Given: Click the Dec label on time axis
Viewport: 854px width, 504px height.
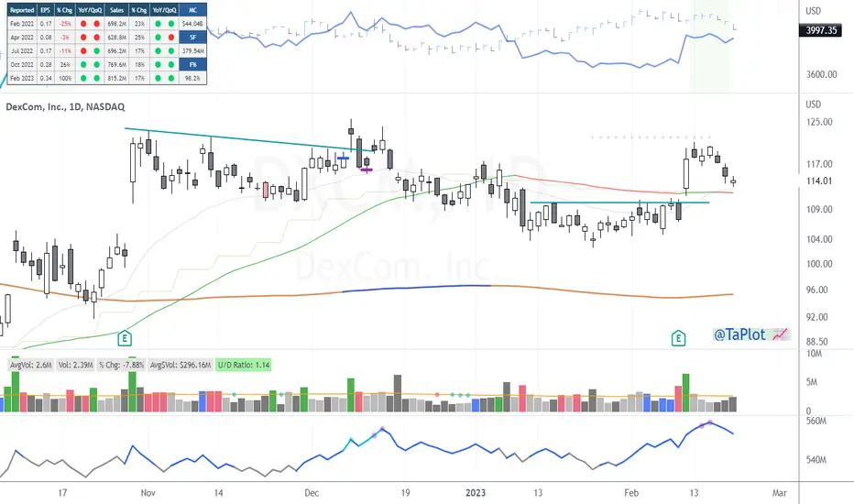Looking at the screenshot, I should coord(312,493).
